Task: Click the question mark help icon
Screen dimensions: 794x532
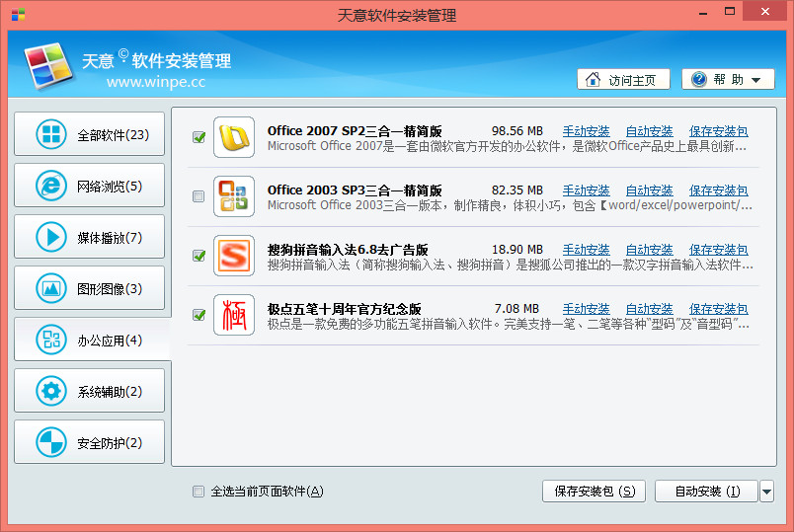Action: pyautogui.click(x=699, y=80)
